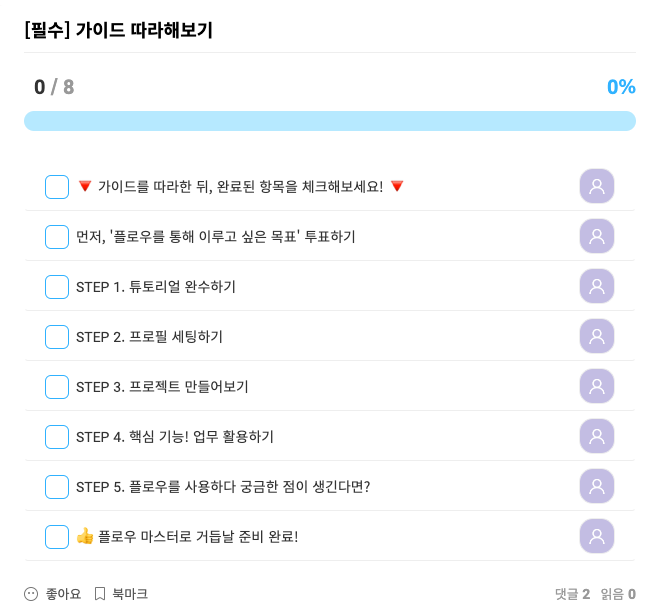
Task: Click assignee icon on 플로우 마스터 row
Action: tap(597, 536)
